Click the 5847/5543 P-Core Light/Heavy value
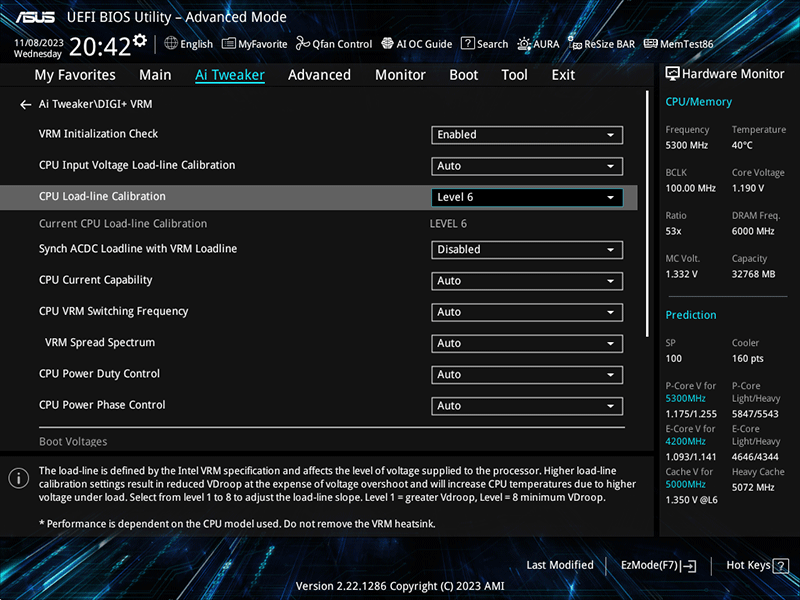Viewport: 800px width, 600px height. click(755, 414)
